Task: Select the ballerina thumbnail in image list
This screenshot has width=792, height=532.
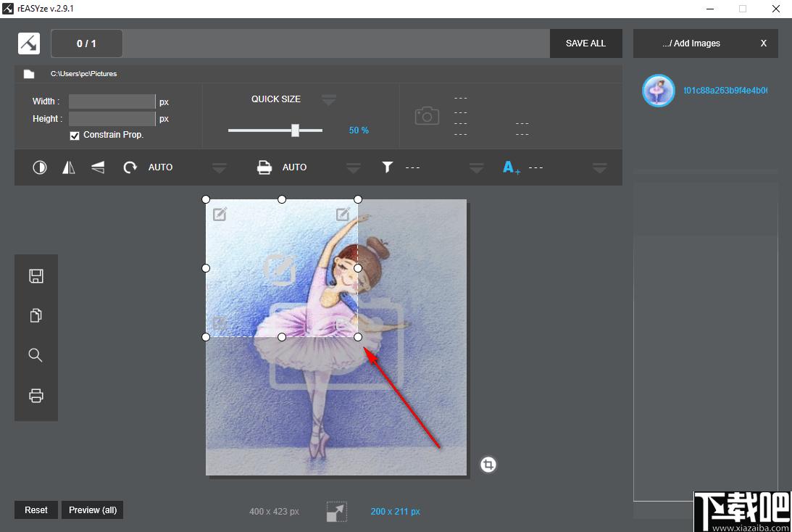Action: pyautogui.click(x=658, y=91)
